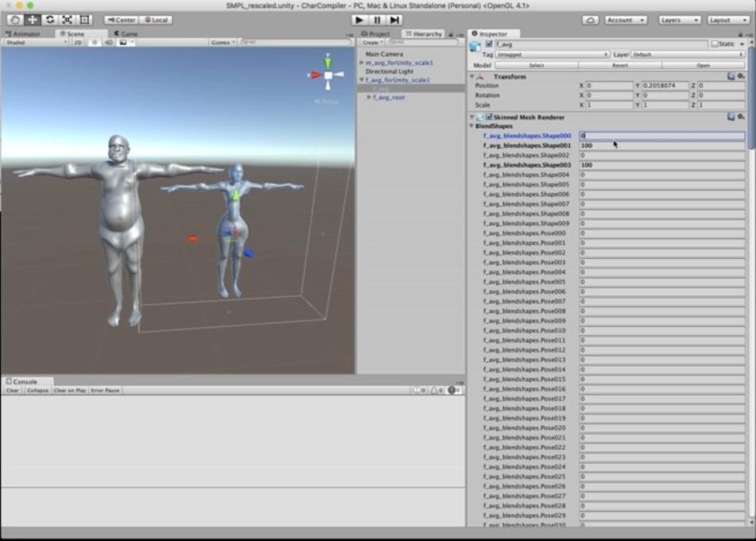Open Skinned Mesh Renderer gear menu

[x=741, y=116]
